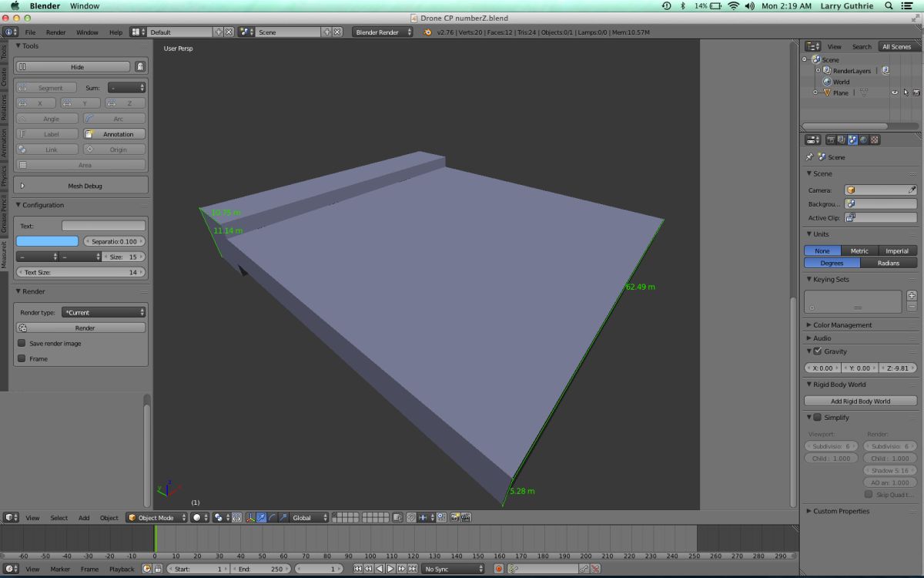Click the Hide button in Tools
The width and height of the screenshot is (924, 578).
74,67
